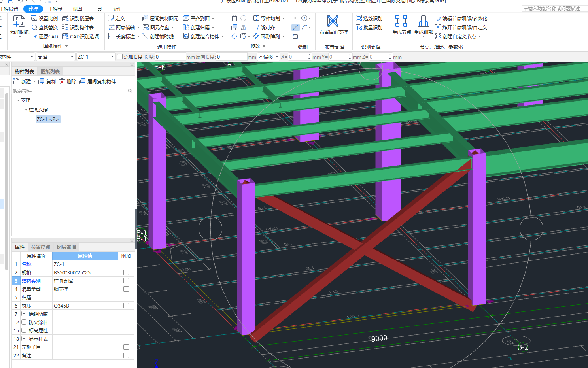The height and width of the screenshot is (368, 588).
Task: Select the rectangle draw tool
Action: tap(295, 36)
